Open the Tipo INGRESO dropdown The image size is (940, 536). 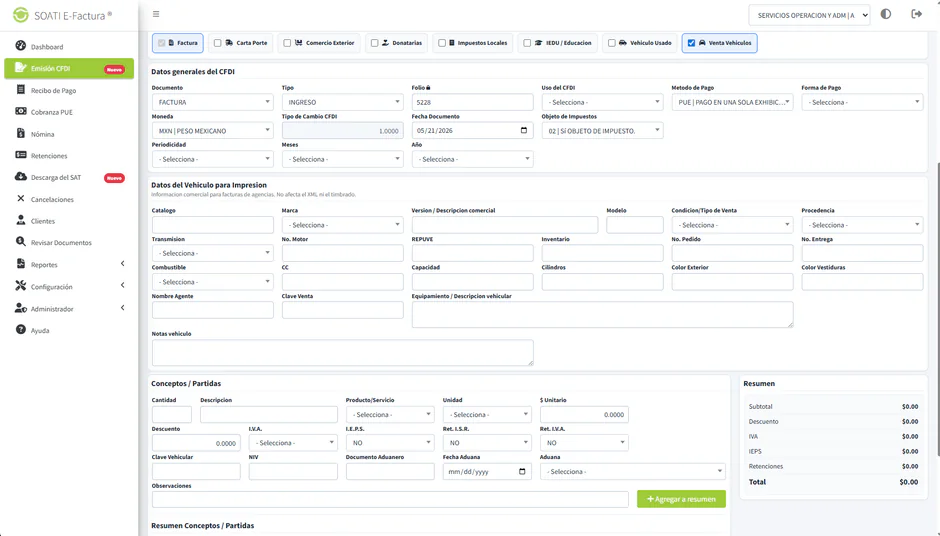coord(342,102)
